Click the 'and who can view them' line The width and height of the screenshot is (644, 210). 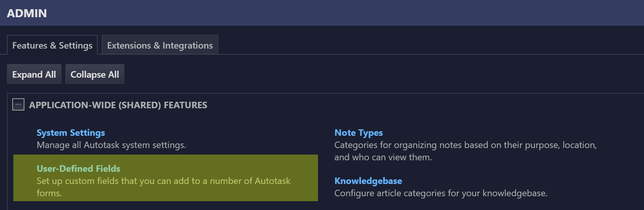(383, 157)
